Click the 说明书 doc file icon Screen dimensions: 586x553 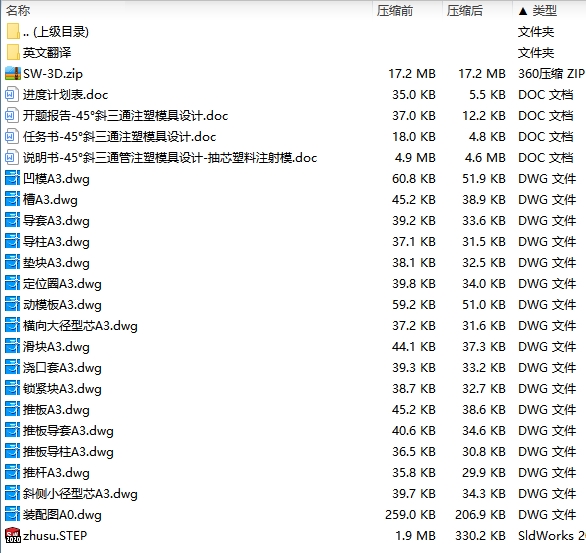(11, 157)
